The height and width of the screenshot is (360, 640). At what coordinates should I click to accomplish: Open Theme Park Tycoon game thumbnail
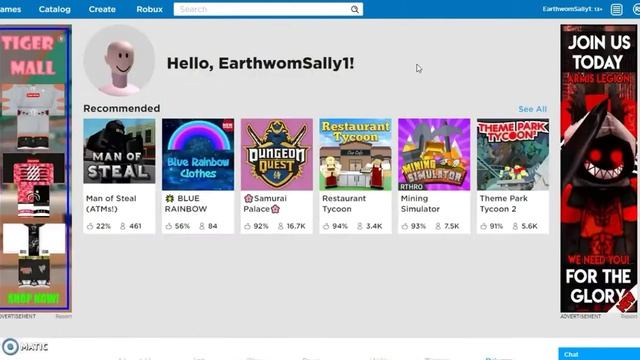coord(513,154)
